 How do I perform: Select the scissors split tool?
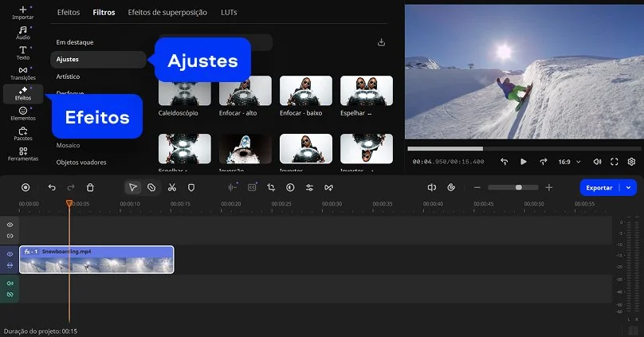click(171, 187)
